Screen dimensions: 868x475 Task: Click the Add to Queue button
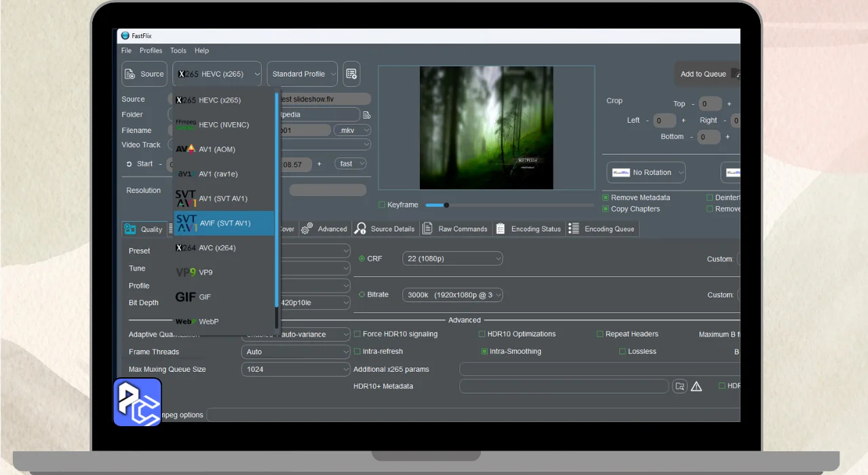click(703, 74)
